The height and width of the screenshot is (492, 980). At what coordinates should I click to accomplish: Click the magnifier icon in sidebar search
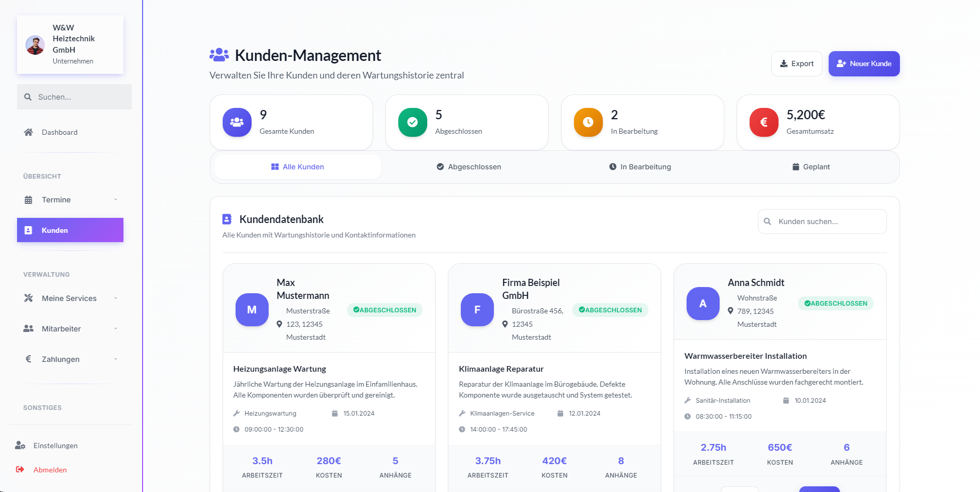pos(27,97)
